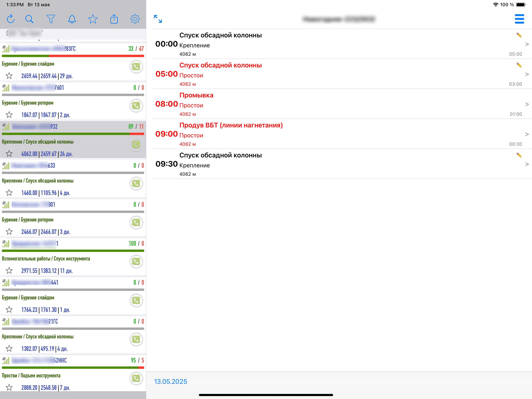This screenshot has height=399, width=532.
Task: Tap the blurred well title header
Action: [339, 19]
